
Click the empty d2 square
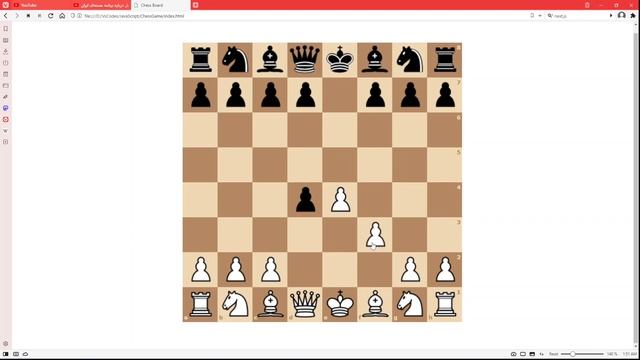point(305,269)
